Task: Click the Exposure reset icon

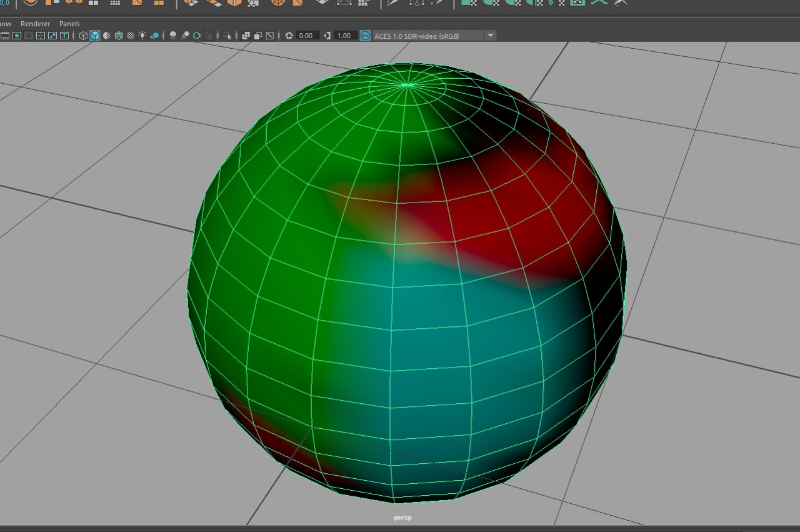Action: [x=289, y=36]
